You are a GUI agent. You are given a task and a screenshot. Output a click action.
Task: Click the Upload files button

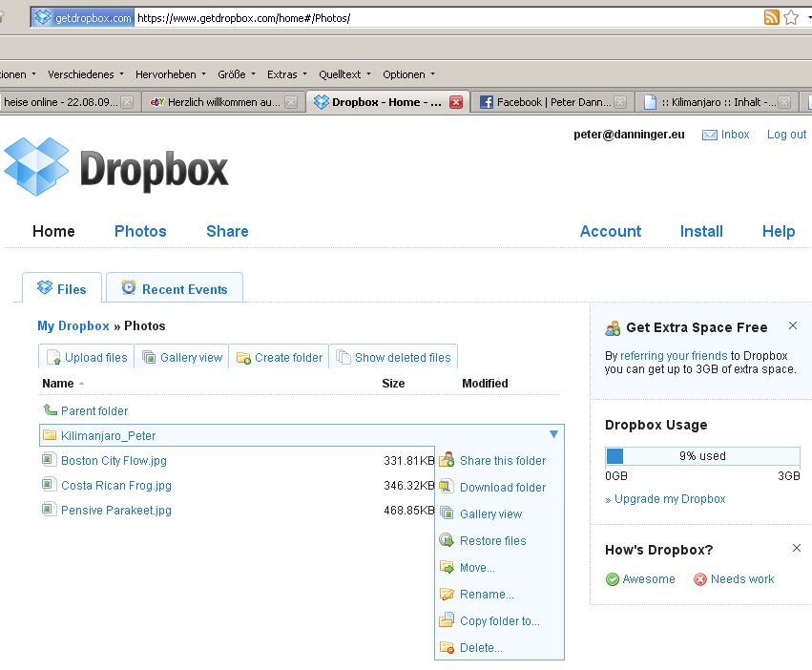(87, 357)
